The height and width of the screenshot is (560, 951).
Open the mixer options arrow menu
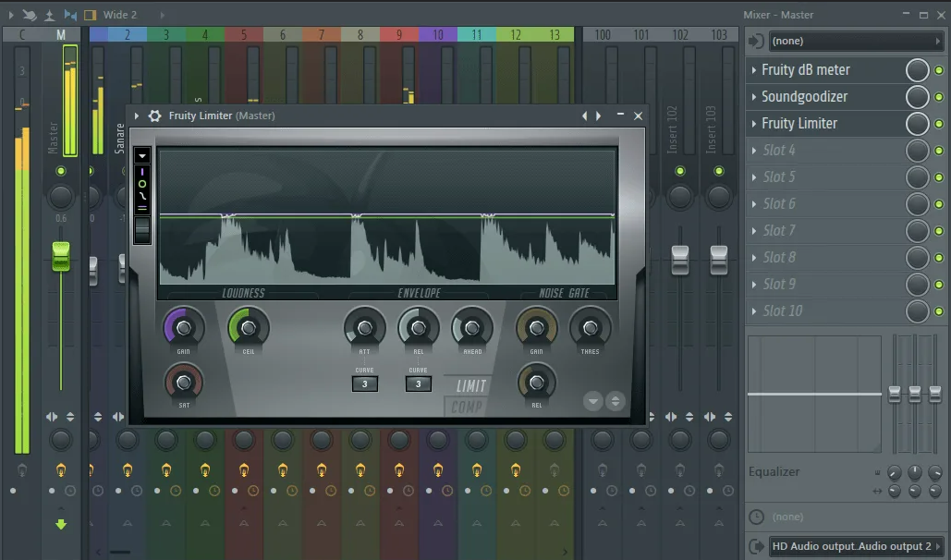pyautogui.click(x=10, y=15)
